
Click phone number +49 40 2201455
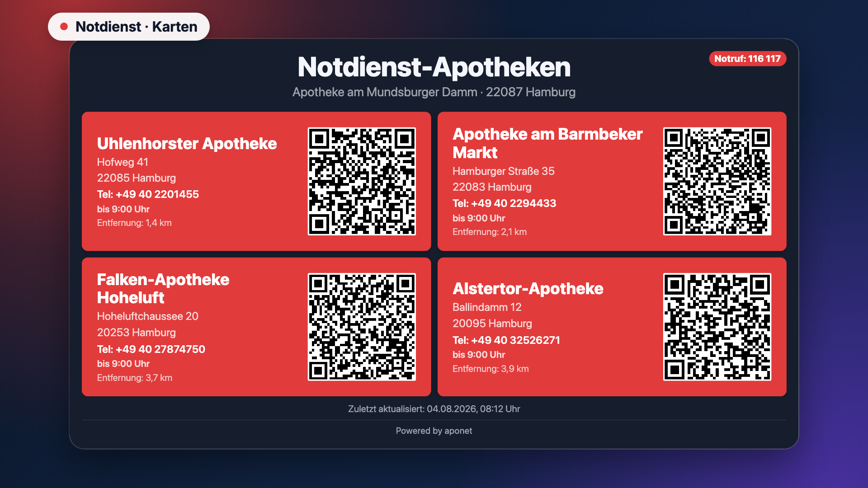(157, 194)
